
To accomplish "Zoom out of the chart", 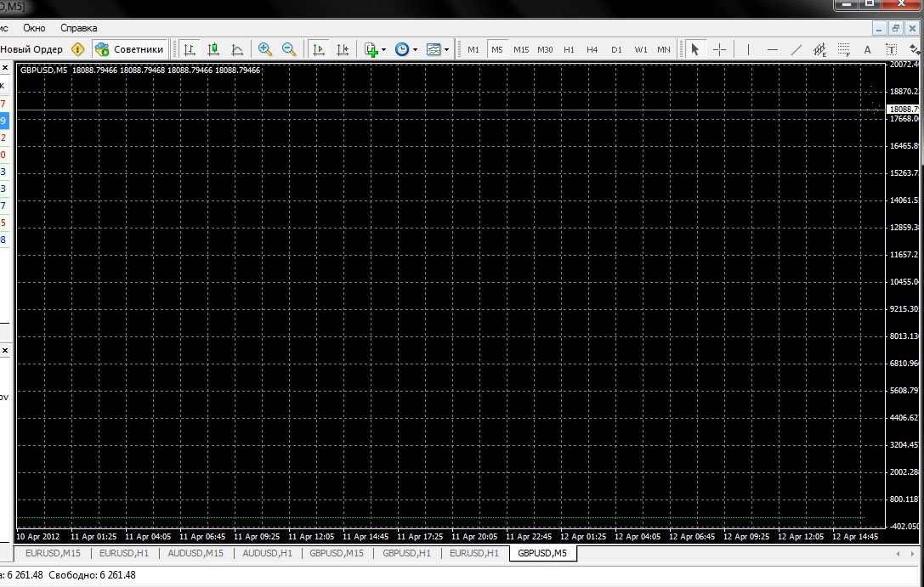I will 289,49.
